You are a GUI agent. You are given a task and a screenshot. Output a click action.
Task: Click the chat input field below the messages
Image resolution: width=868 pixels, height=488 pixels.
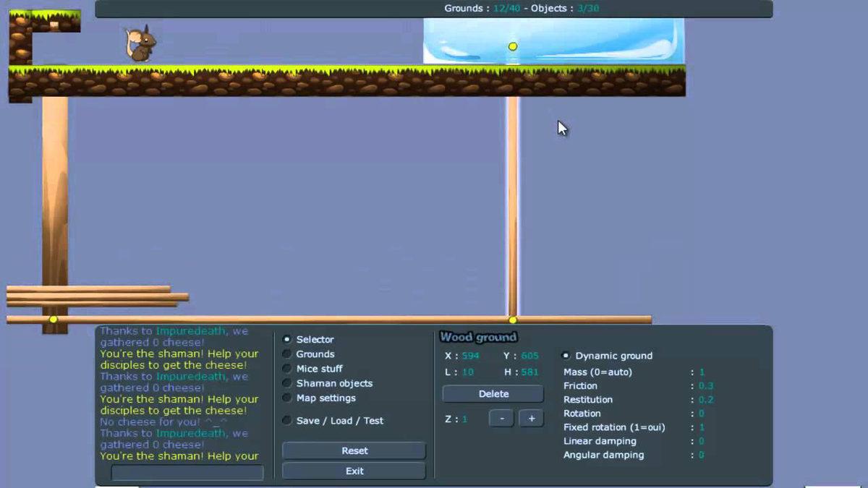[x=187, y=472]
